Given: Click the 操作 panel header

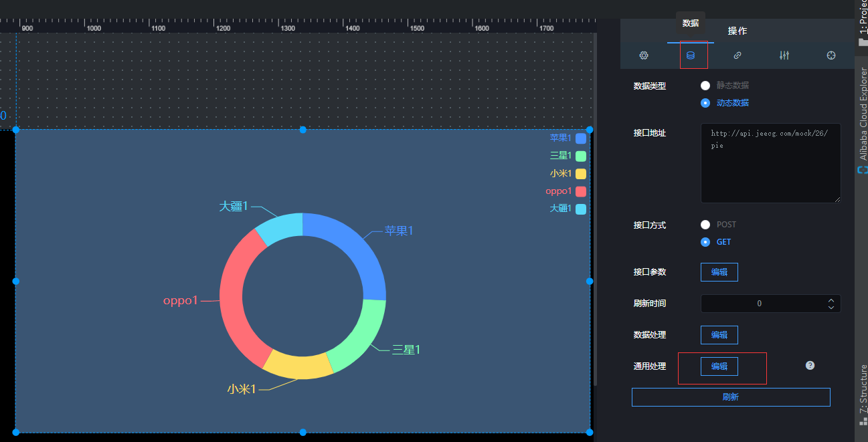Looking at the screenshot, I should [x=737, y=31].
